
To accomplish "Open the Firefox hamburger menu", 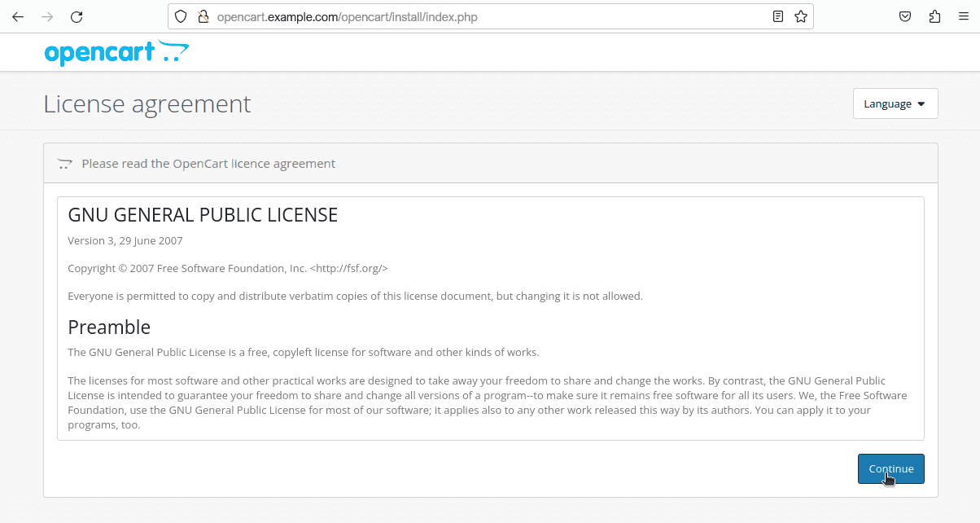I will 964,16.
